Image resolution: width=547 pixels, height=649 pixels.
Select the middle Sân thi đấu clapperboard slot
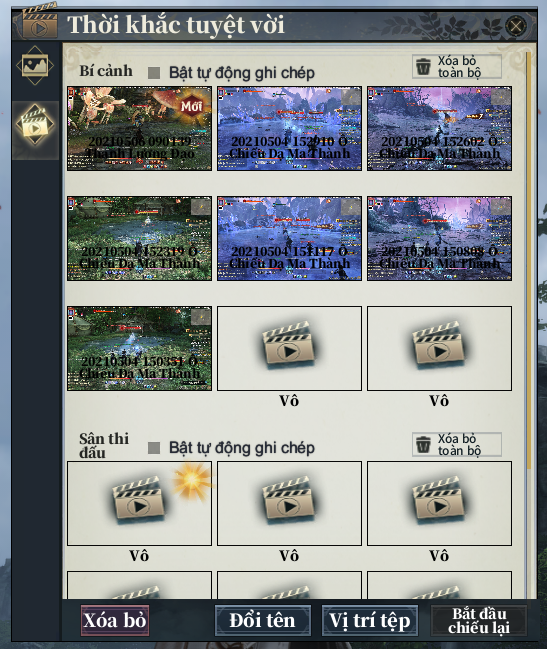(x=289, y=503)
